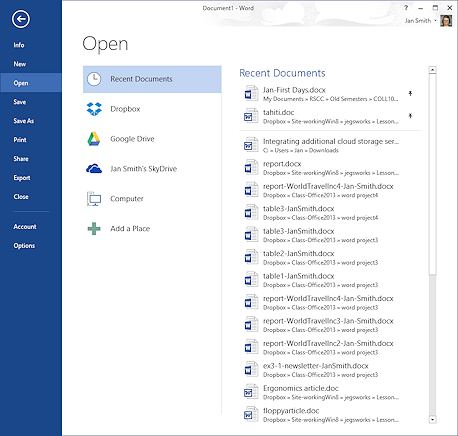Screen dimensions: 458x436
Task: Open table3-JanSmith.docx in word project3 folder
Action: (330, 235)
